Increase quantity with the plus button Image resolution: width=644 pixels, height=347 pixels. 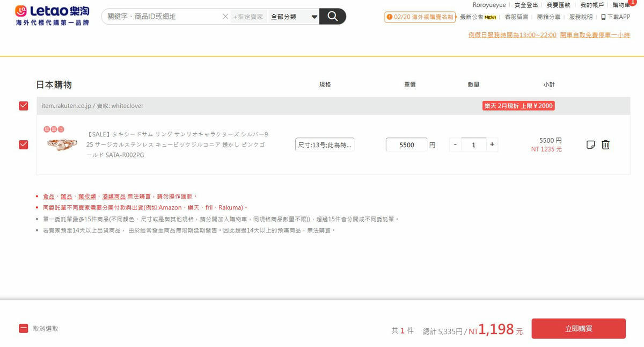click(492, 144)
